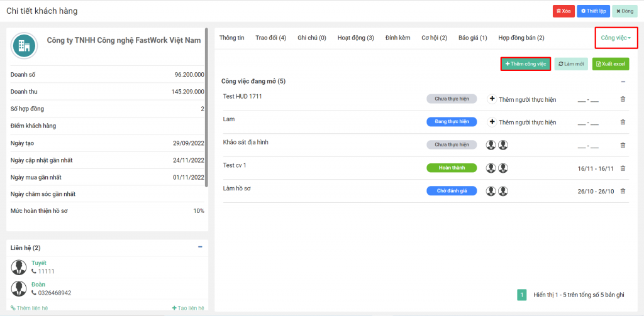The height and width of the screenshot is (316, 644).
Task: Switch to the Trao đổi (4) tab
Action: (x=270, y=38)
